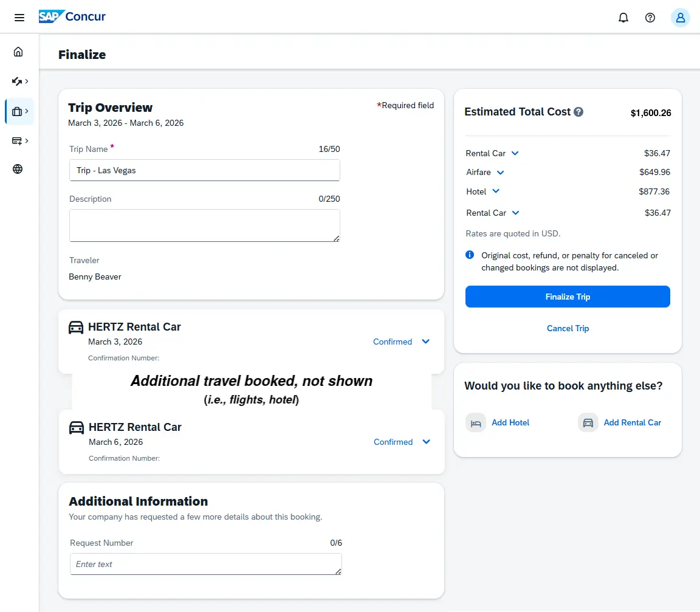Screen dimensions: 700x612
Task: Click the Add Rental Car link
Action: tap(632, 423)
